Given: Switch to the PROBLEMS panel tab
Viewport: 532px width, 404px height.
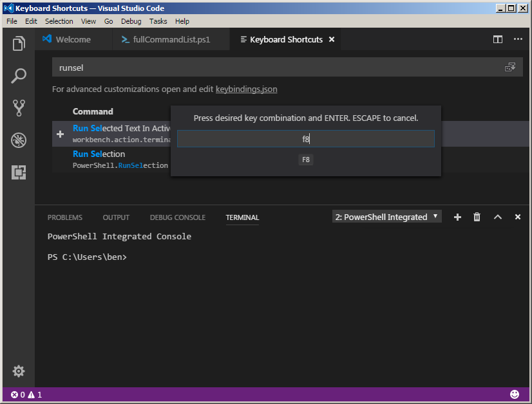Looking at the screenshot, I should [65, 217].
